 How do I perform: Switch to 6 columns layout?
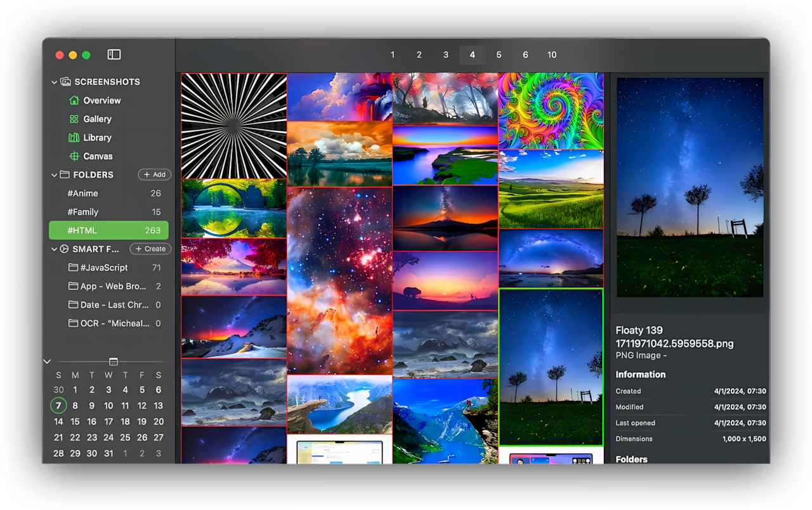coord(525,55)
